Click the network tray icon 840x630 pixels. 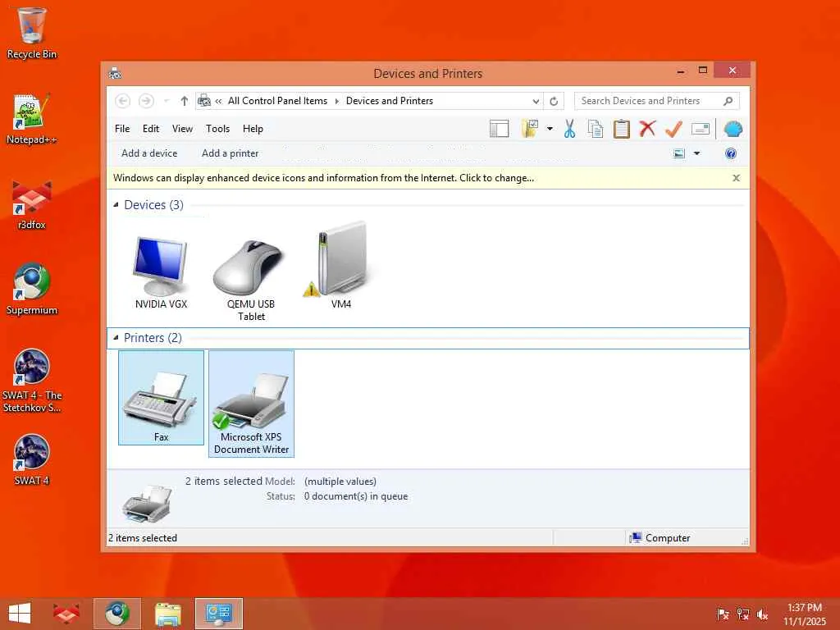pos(743,614)
